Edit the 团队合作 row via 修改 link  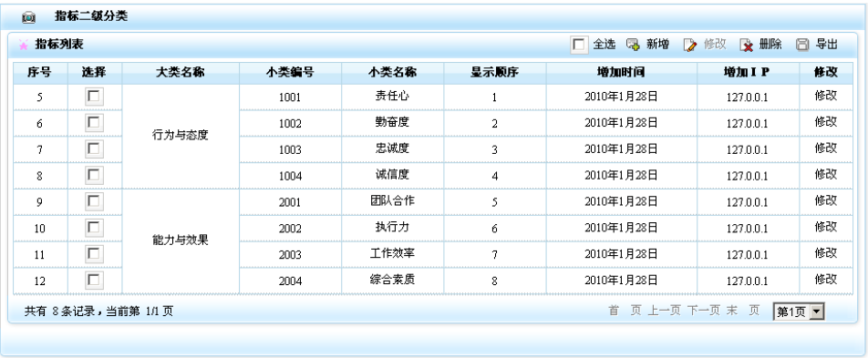click(x=825, y=200)
